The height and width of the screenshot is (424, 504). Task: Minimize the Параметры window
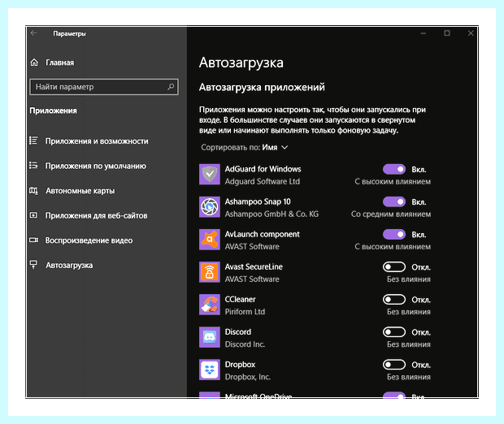pos(423,33)
